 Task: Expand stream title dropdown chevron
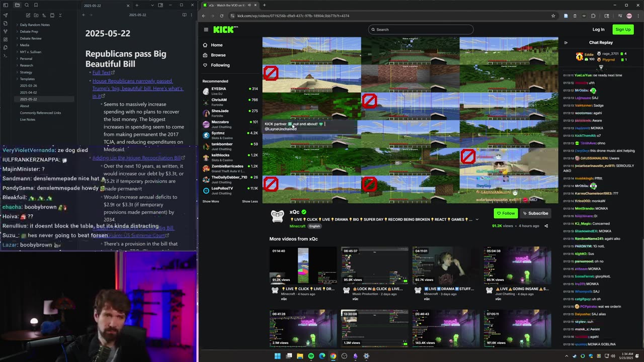pos(477,219)
